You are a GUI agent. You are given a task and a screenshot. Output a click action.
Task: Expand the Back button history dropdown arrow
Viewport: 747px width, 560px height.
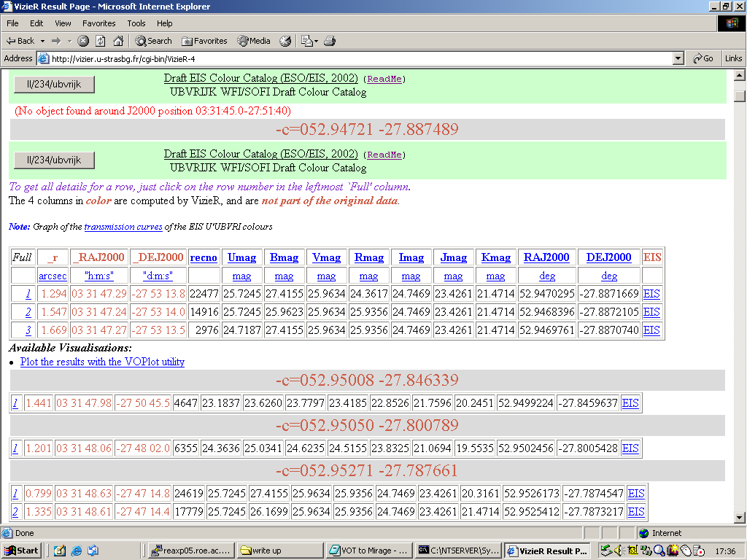coord(42,41)
